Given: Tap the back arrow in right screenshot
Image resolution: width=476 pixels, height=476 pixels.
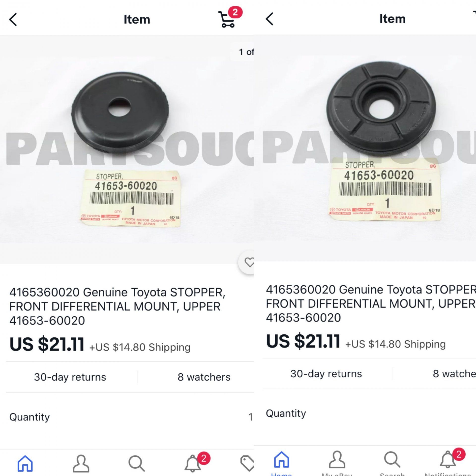Looking at the screenshot, I should [x=269, y=19].
